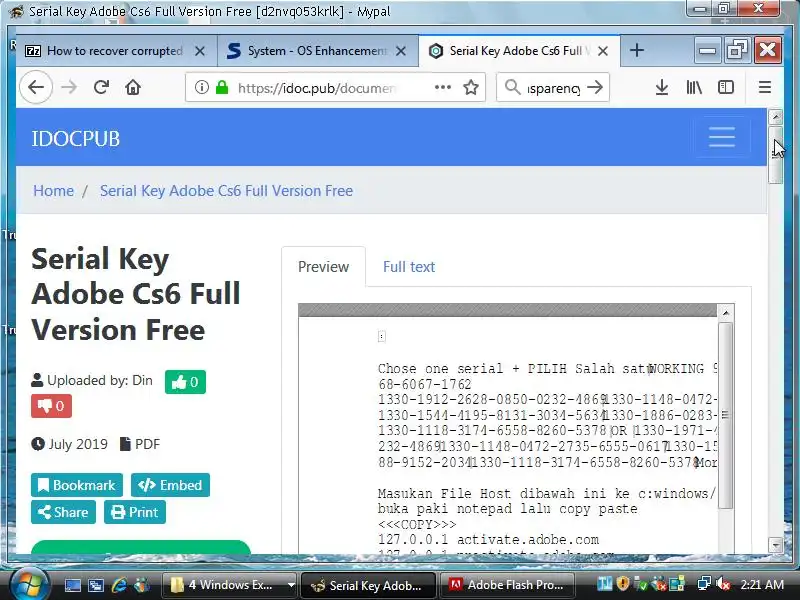Click the page scrollbar down arrow
The image size is (800, 600).
pyautogui.click(x=776, y=545)
